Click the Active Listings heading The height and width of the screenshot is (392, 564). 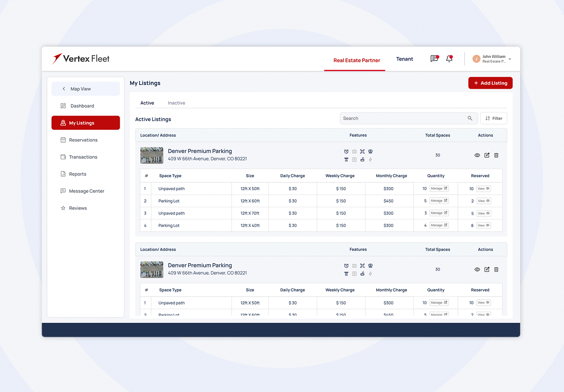tap(153, 119)
